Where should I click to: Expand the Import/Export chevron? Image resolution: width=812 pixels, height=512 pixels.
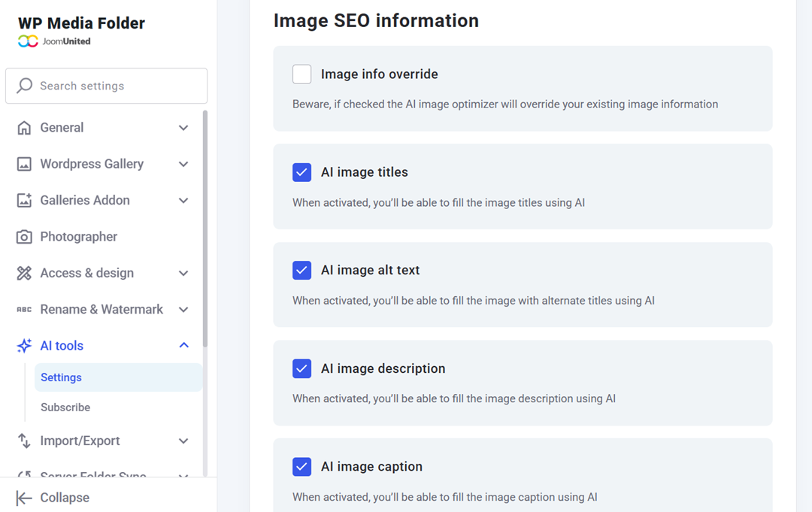click(183, 441)
